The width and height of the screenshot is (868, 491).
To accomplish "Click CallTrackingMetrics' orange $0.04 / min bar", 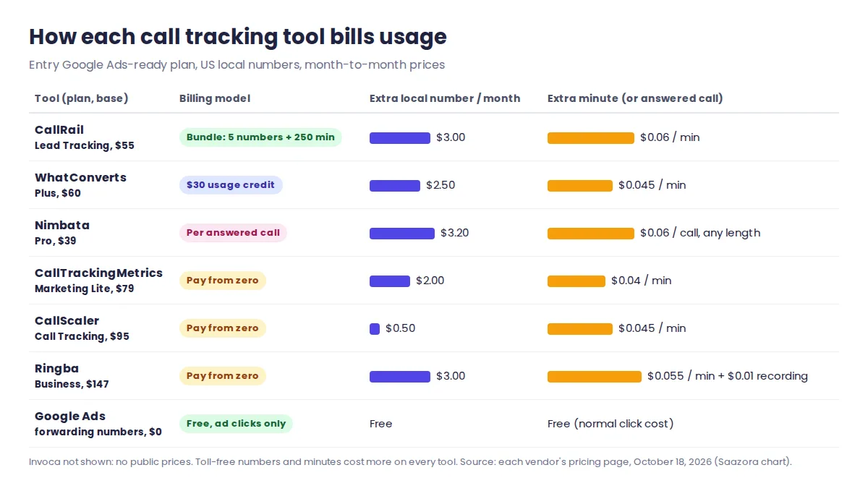I will click(x=576, y=281).
